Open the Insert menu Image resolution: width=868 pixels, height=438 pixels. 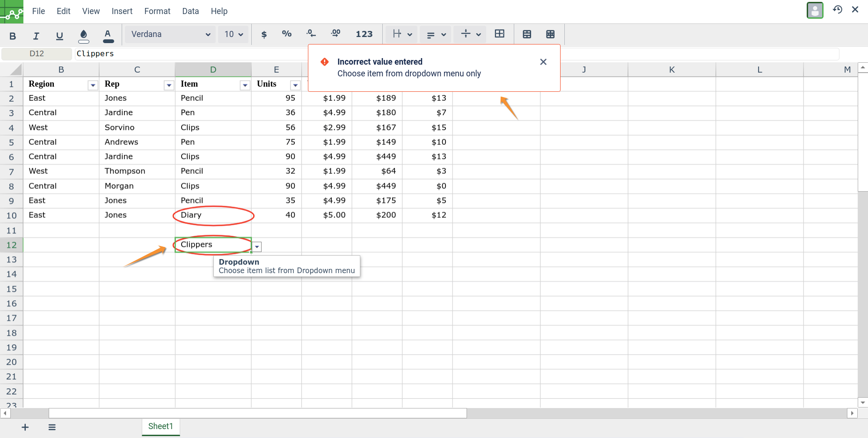click(122, 11)
